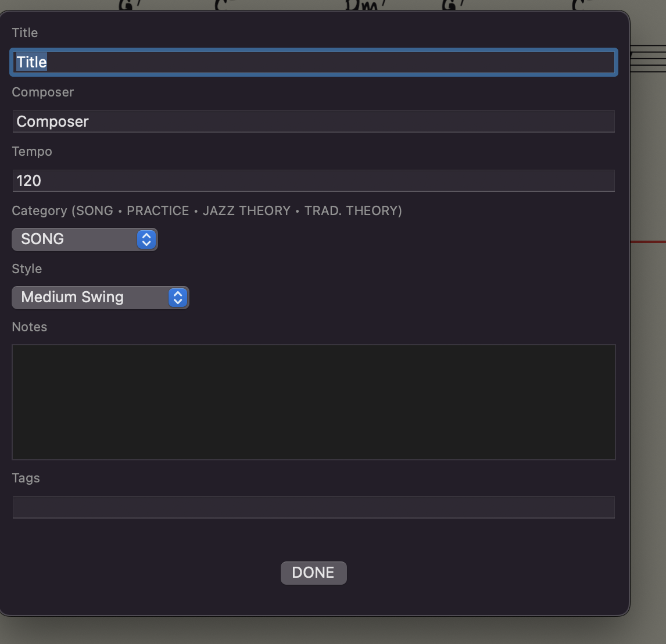Click the Style label text
This screenshot has width=666, height=644.
27,269
